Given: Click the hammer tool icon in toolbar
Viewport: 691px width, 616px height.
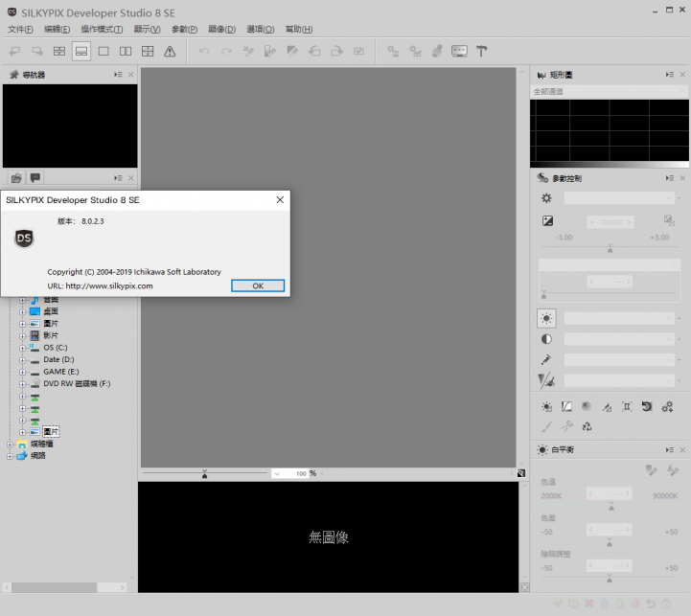Looking at the screenshot, I should pos(481,51).
